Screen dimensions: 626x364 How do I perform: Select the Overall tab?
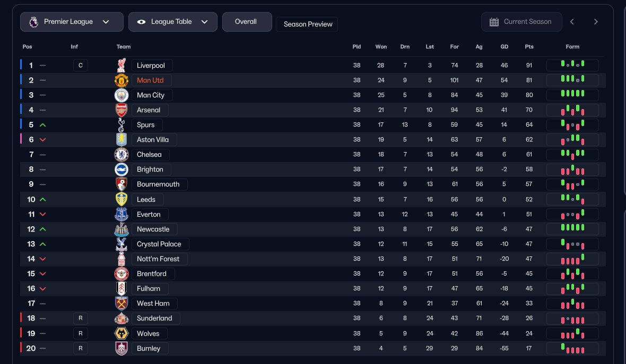point(246,22)
